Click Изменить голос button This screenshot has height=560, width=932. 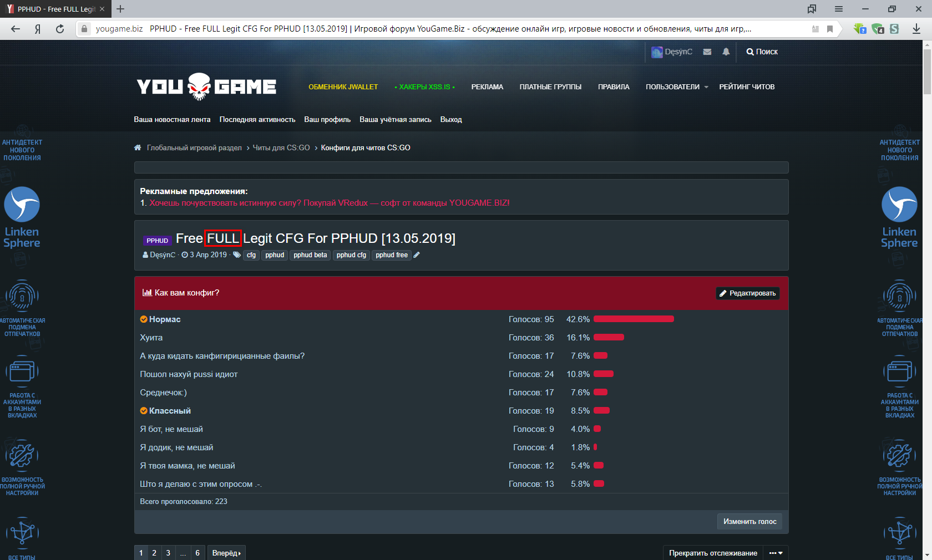coord(749,521)
